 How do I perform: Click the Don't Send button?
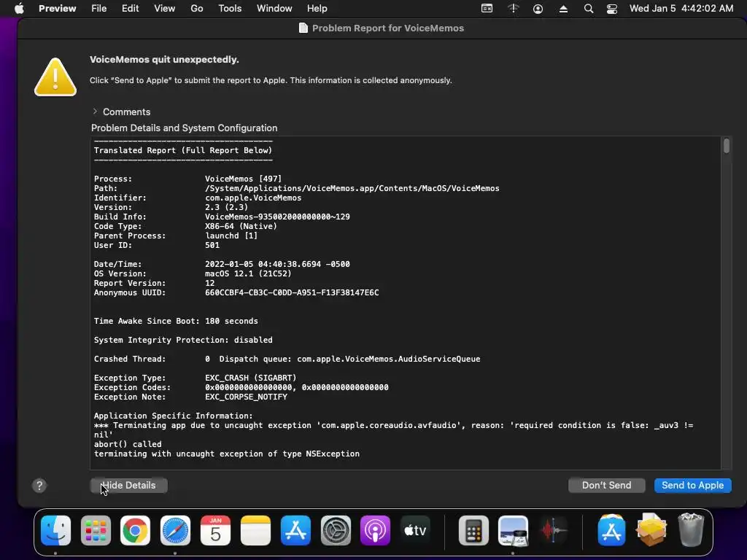tap(606, 485)
